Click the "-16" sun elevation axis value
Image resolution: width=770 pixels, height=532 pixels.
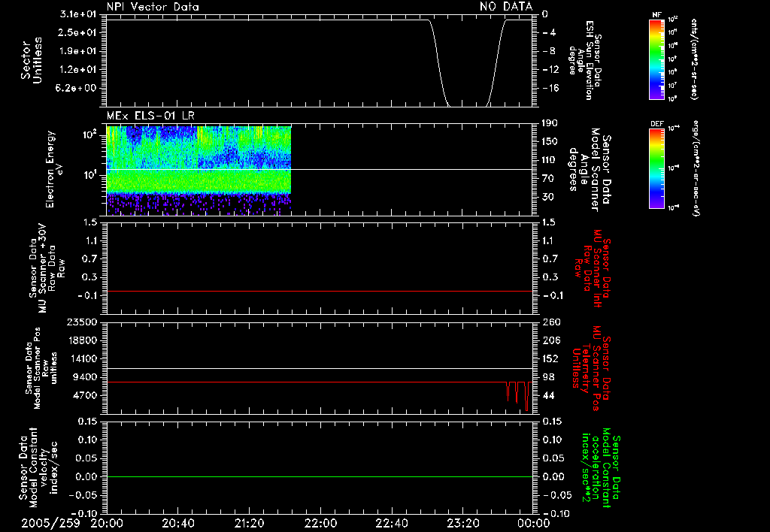(x=551, y=89)
